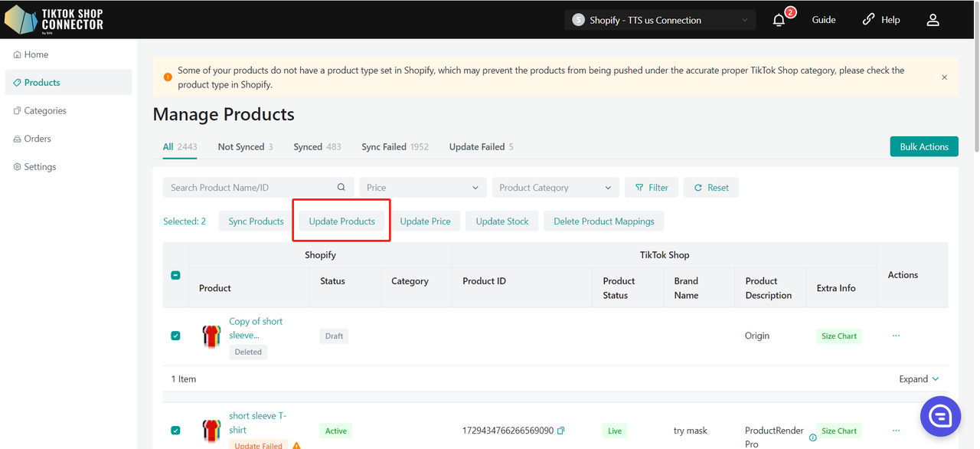Image resolution: width=980 pixels, height=449 pixels.
Task: Switch to the Sync Failed tab
Action: (x=394, y=147)
